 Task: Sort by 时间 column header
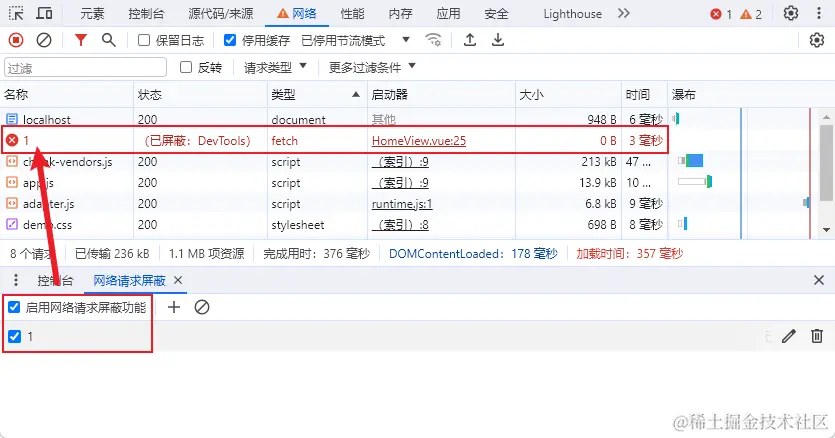[644, 95]
